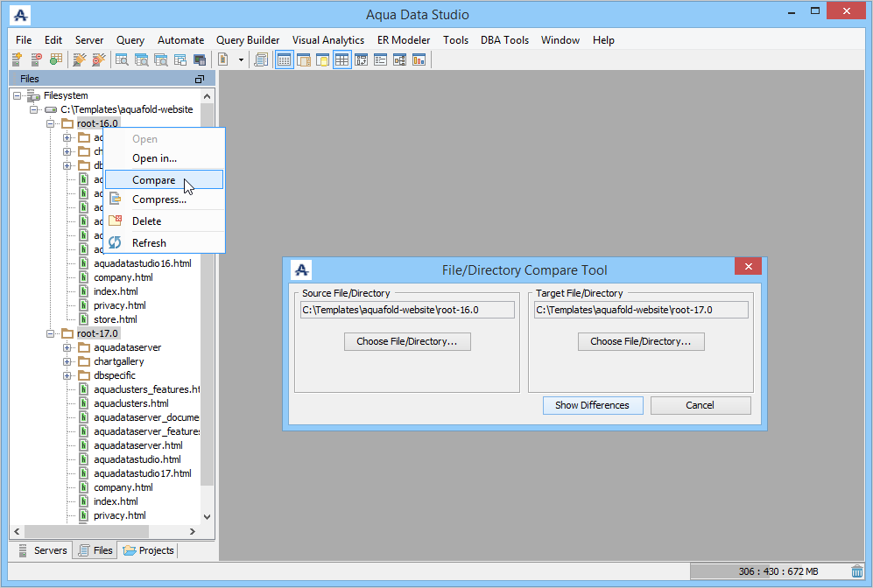Screen dimensions: 873x588
Task: Click the table with green dot icon
Action: [56, 59]
